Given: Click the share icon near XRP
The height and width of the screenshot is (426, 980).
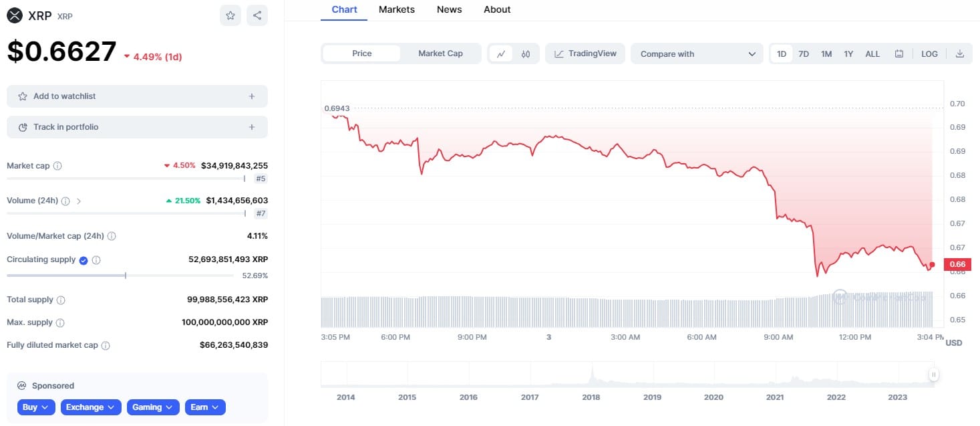Looking at the screenshot, I should [x=257, y=15].
